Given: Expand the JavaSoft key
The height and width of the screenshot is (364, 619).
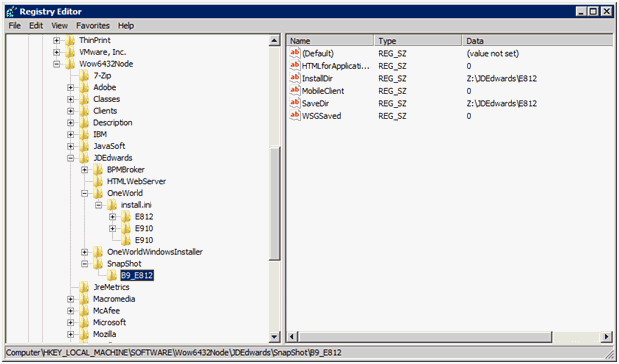Looking at the screenshot, I should coord(71,146).
